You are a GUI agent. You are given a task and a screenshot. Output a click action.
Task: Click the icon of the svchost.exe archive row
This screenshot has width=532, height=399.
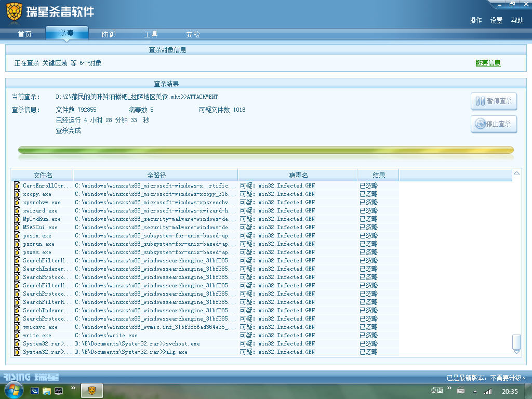point(17,344)
